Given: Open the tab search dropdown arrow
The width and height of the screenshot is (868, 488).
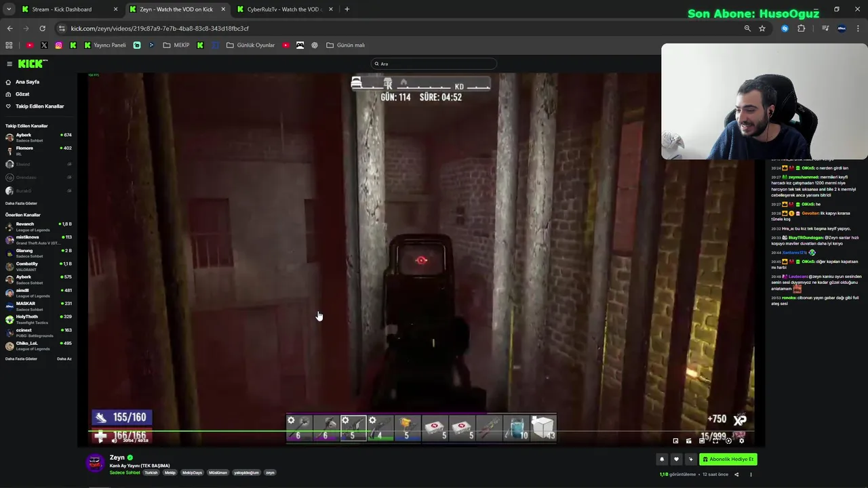Looking at the screenshot, I should pos(9,9).
